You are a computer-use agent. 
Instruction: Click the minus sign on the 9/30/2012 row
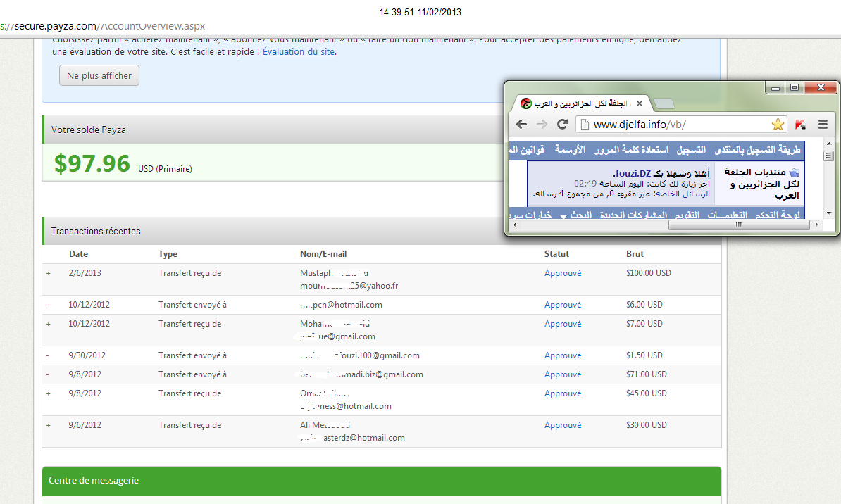(x=48, y=355)
